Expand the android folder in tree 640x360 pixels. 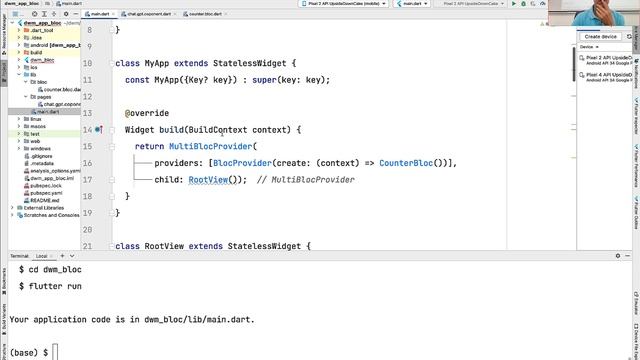(19, 45)
